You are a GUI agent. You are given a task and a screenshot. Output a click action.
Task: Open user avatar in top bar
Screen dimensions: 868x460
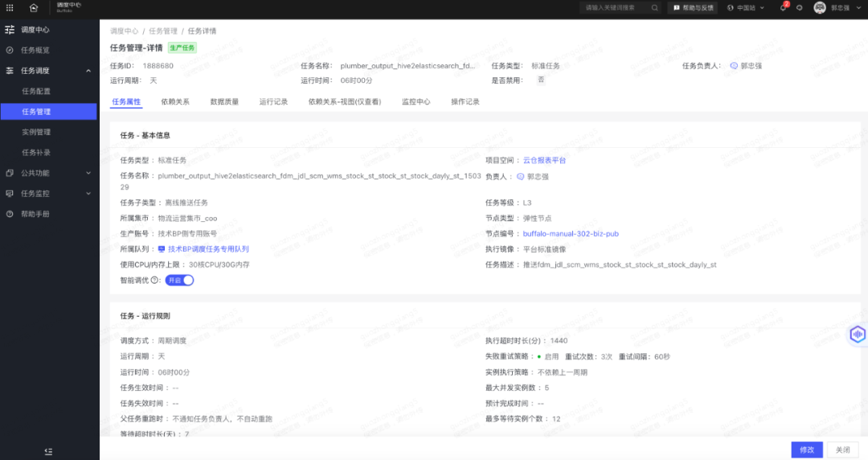[x=820, y=8]
